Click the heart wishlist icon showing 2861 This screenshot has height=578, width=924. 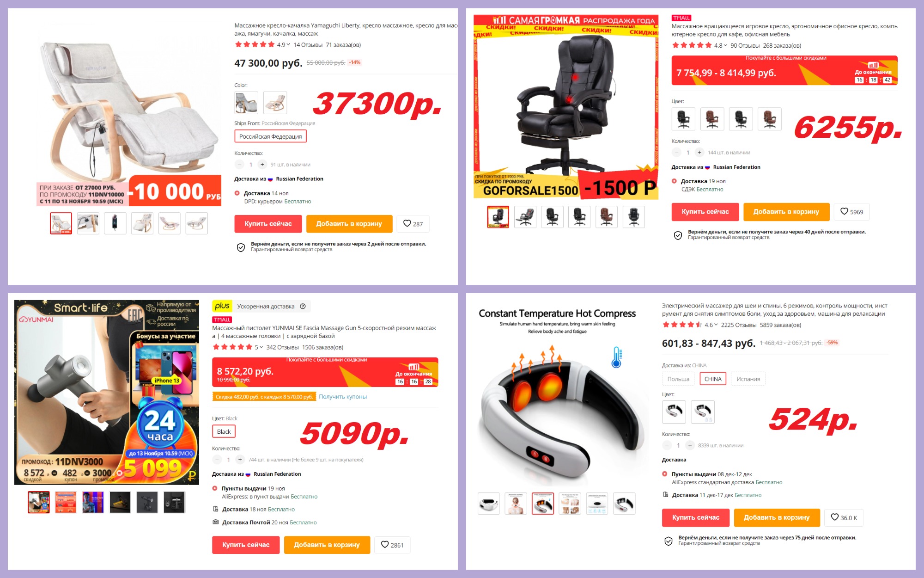tap(384, 545)
